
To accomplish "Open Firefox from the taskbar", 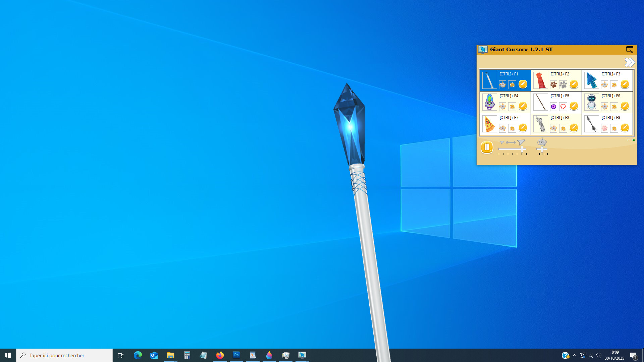I will point(220,355).
